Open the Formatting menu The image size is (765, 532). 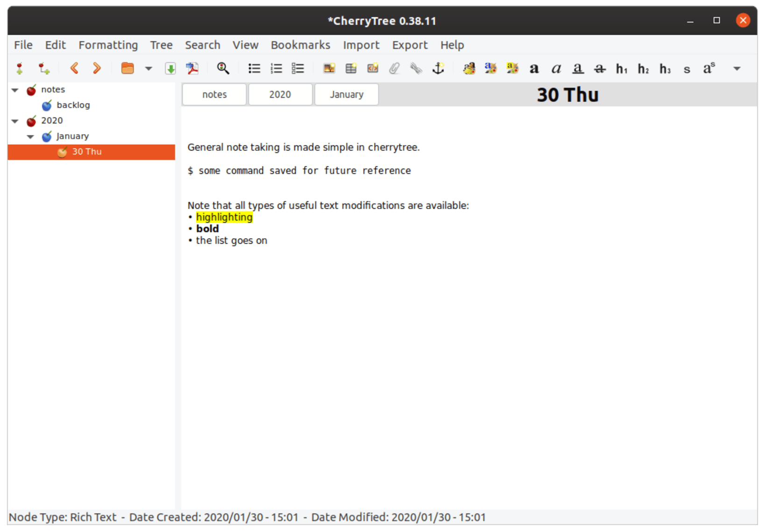tap(108, 45)
